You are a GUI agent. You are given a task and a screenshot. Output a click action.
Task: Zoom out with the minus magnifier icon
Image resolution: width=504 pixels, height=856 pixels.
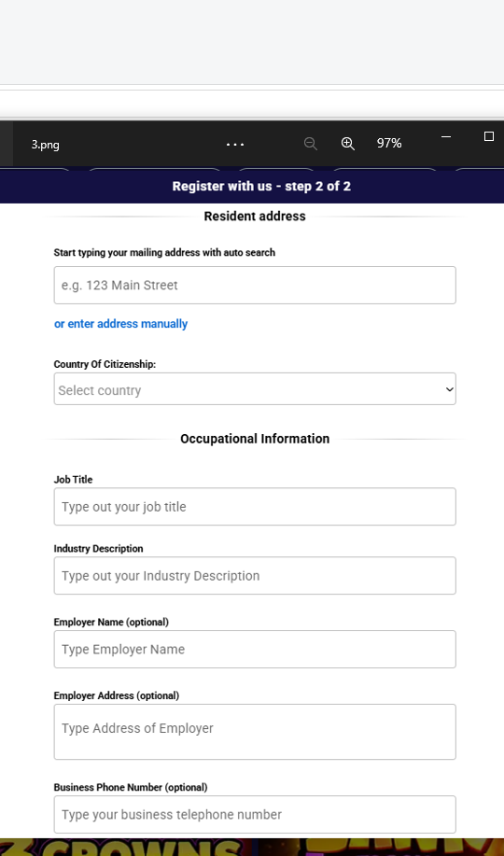311,144
